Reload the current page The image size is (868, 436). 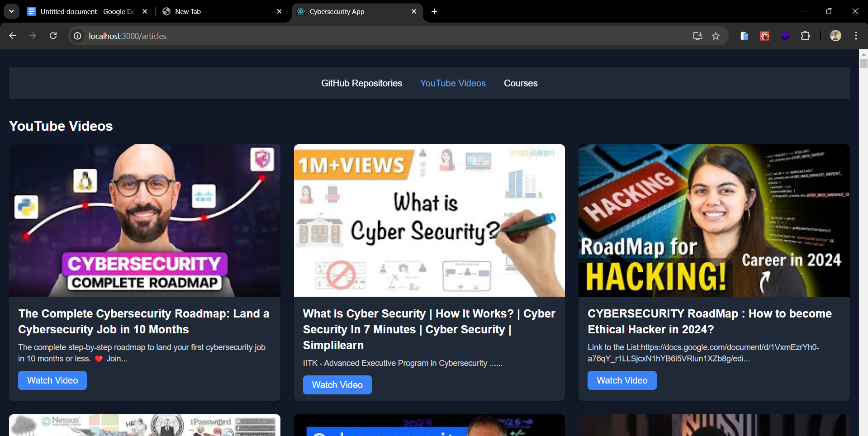(x=53, y=36)
